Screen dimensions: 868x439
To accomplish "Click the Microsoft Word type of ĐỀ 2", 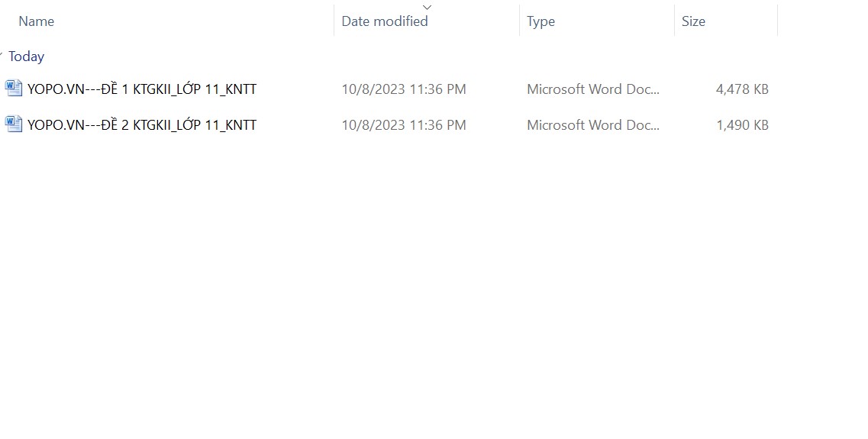I will pyautogui.click(x=593, y=125).
